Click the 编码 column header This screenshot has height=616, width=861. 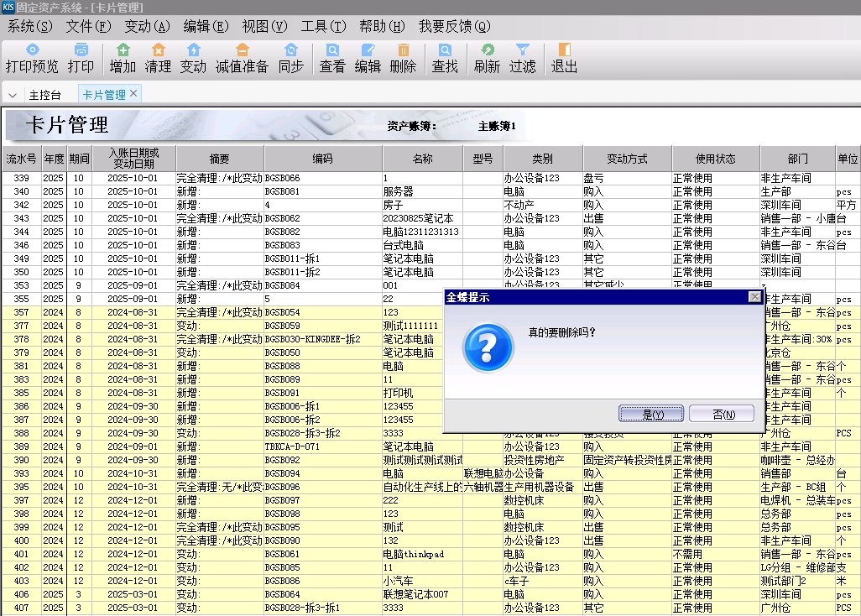(323, 159)
